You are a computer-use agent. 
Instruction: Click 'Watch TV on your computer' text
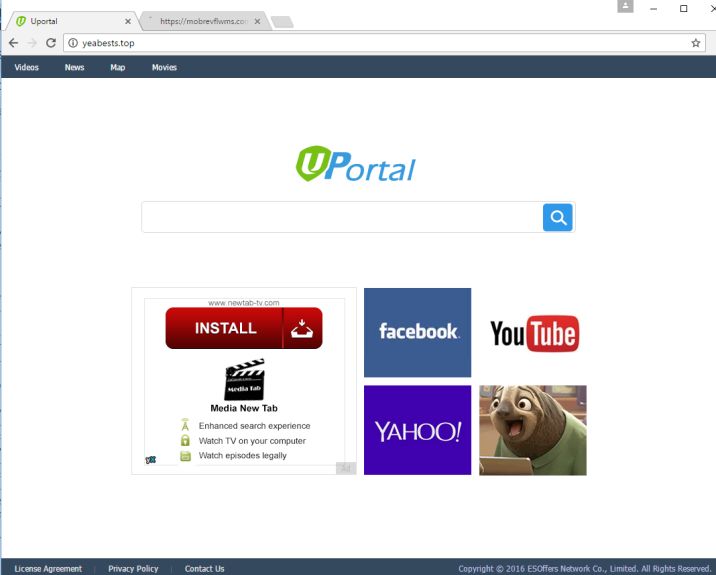click(252, 441)
